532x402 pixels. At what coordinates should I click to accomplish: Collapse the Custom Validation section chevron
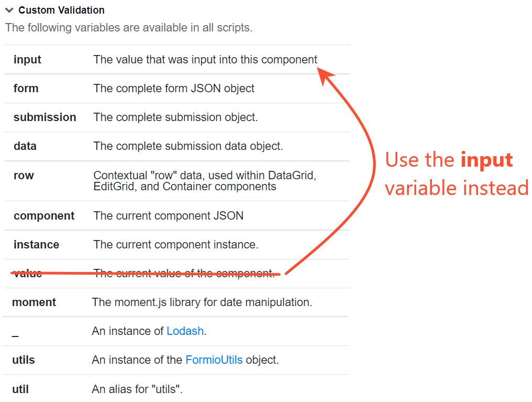(9, 10)
